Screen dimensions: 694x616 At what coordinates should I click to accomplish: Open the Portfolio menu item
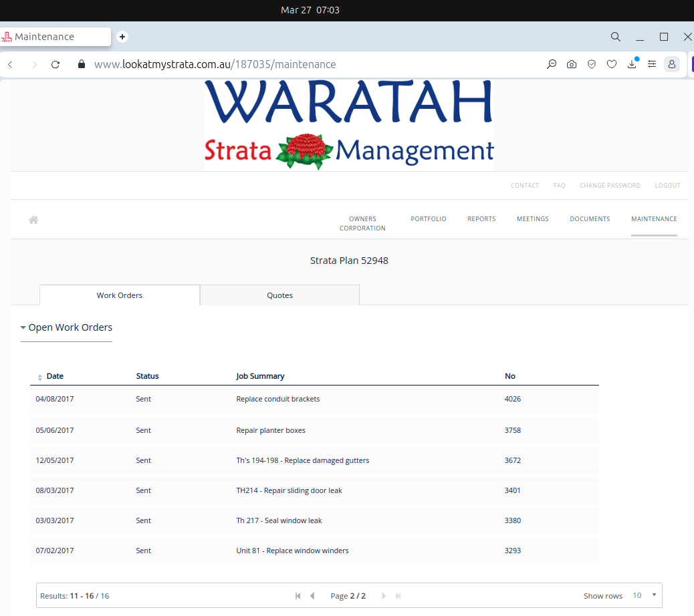[429, 219]
